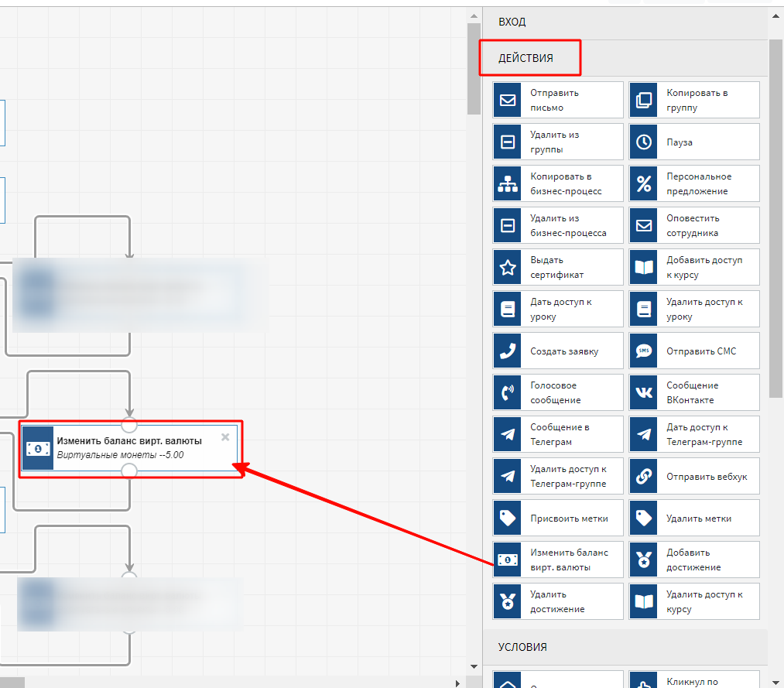Select the VK icon Сообщение ВКонтакте
The image size is (784, 688).
644,392
